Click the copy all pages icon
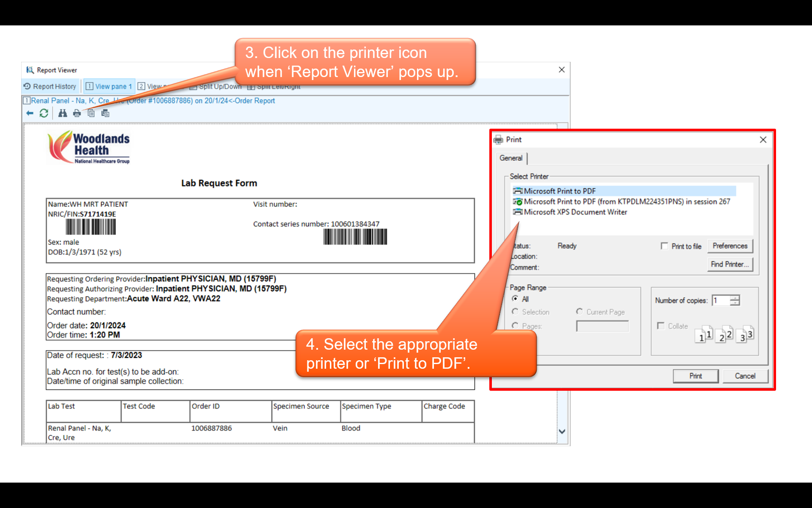Image resolution: width=812 pixels, height=508 pixels. tap(105, 113)
